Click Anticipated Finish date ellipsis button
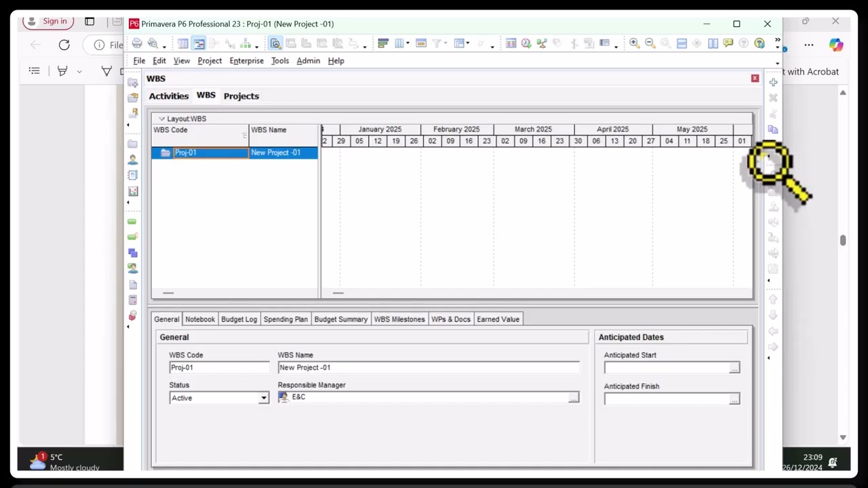 pyautogui.click(x=734, y=399)
